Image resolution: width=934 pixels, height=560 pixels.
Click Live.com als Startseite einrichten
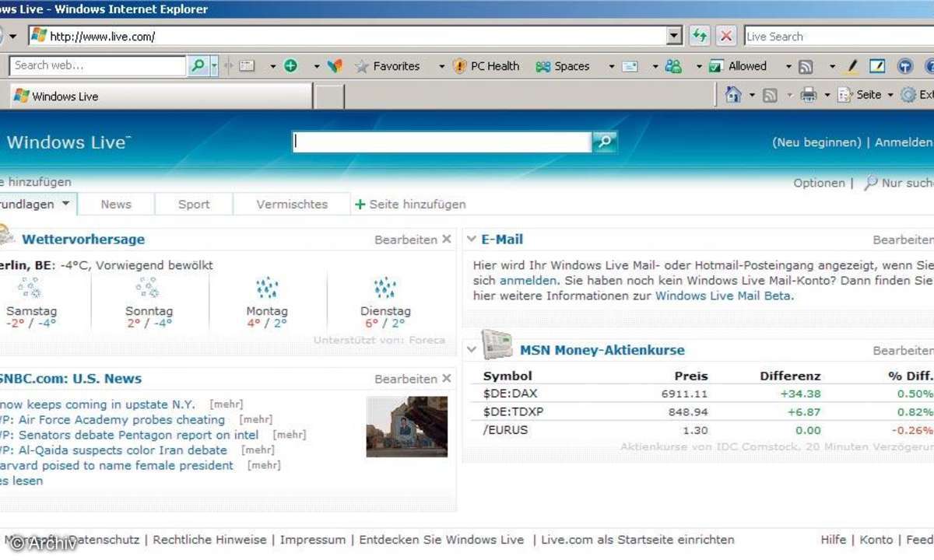[637, 539]
